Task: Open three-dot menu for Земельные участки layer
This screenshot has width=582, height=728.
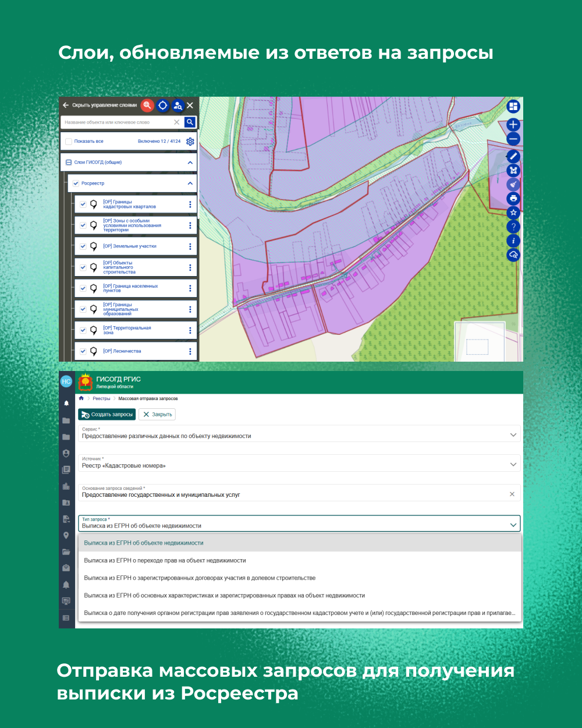Action: (x=190, y=246)
